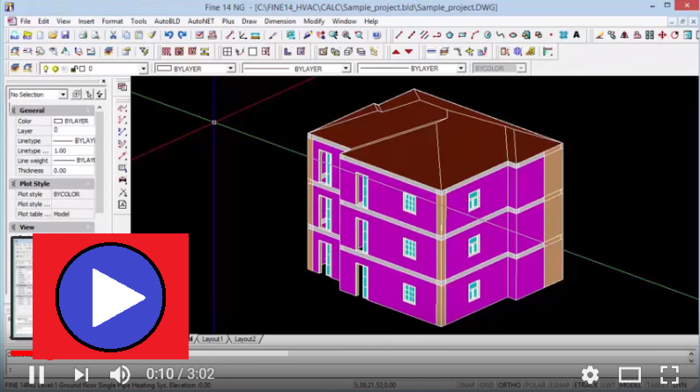Click the red up arrow icon
700x392 pixels.
pyautogui.click(x=396, y=52)
